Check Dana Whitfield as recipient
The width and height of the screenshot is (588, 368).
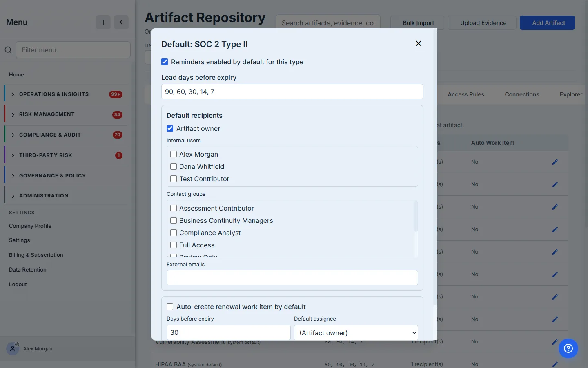[174, 166]
